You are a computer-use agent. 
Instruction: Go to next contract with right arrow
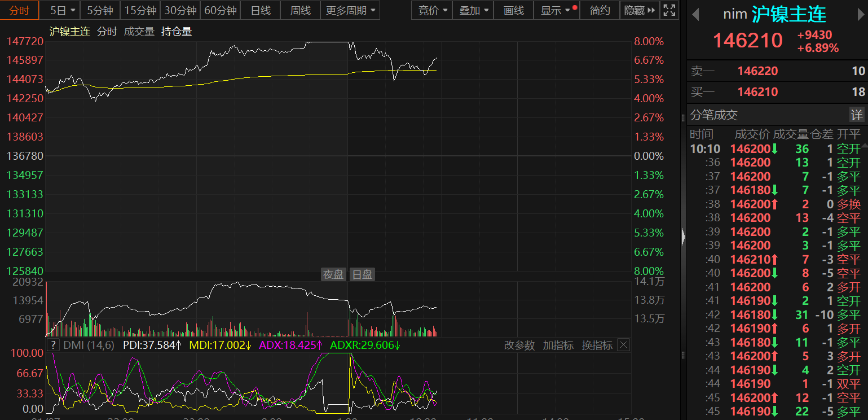click(x=860, y=14)
